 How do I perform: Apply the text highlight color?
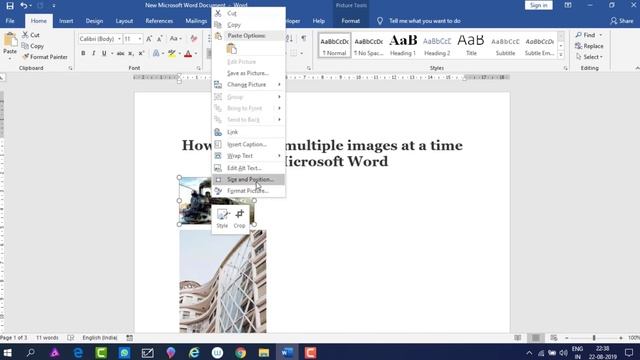click(172, 53)
